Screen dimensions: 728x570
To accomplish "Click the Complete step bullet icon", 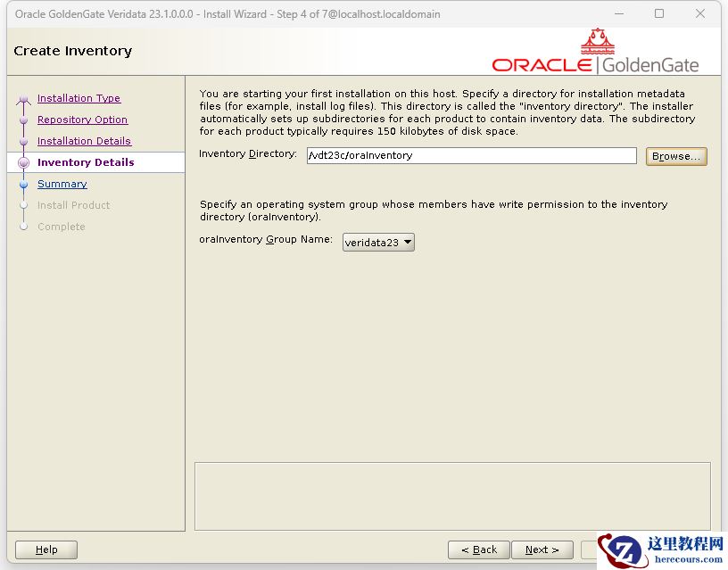I will [x=24, y=227].
